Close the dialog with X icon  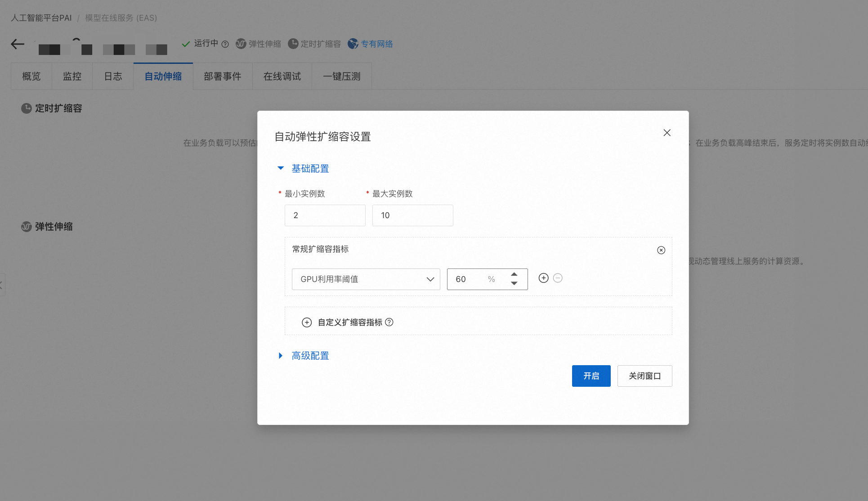667,133
